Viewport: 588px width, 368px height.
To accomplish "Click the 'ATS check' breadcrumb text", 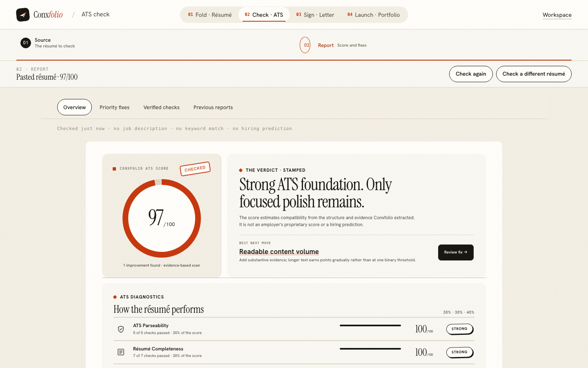I will point(96,14).
